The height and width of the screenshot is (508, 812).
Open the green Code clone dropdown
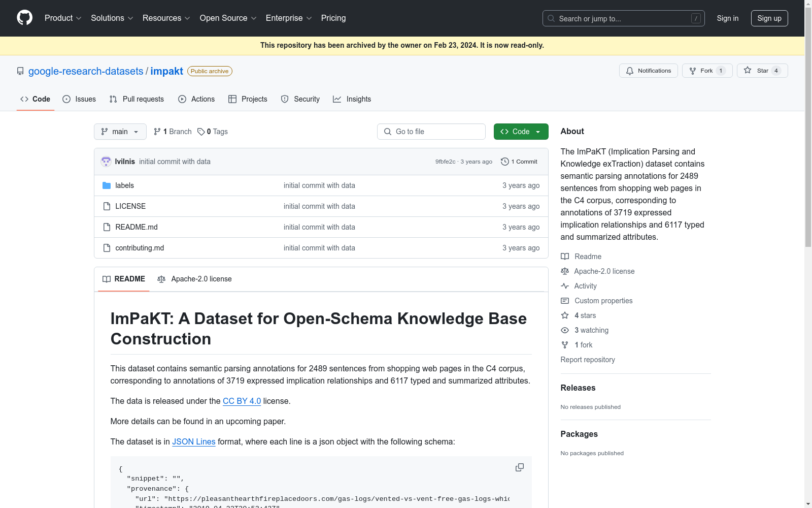[x=521, y=132]
